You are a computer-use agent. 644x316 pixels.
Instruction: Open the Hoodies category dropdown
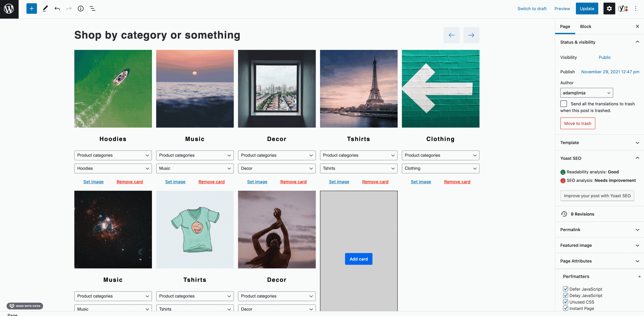pyautogui.click(x=113, y=168)
